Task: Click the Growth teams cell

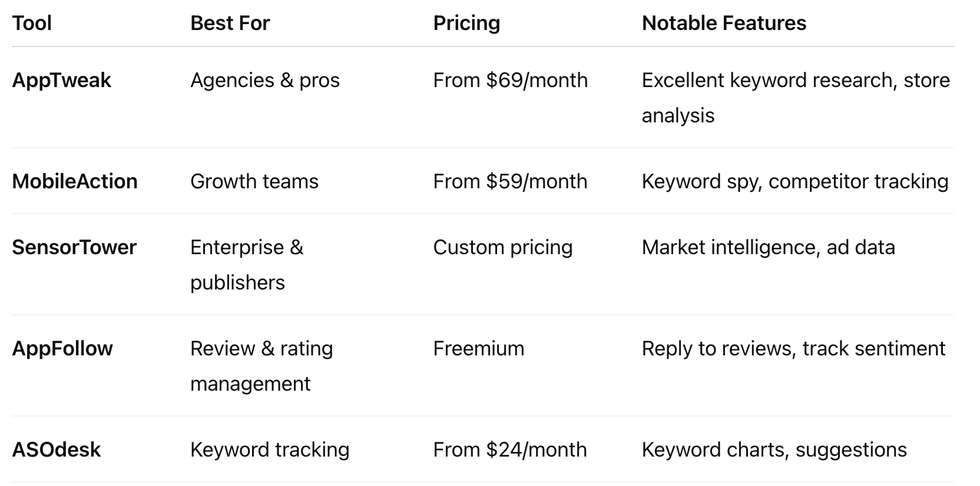Action: [254, 181]
